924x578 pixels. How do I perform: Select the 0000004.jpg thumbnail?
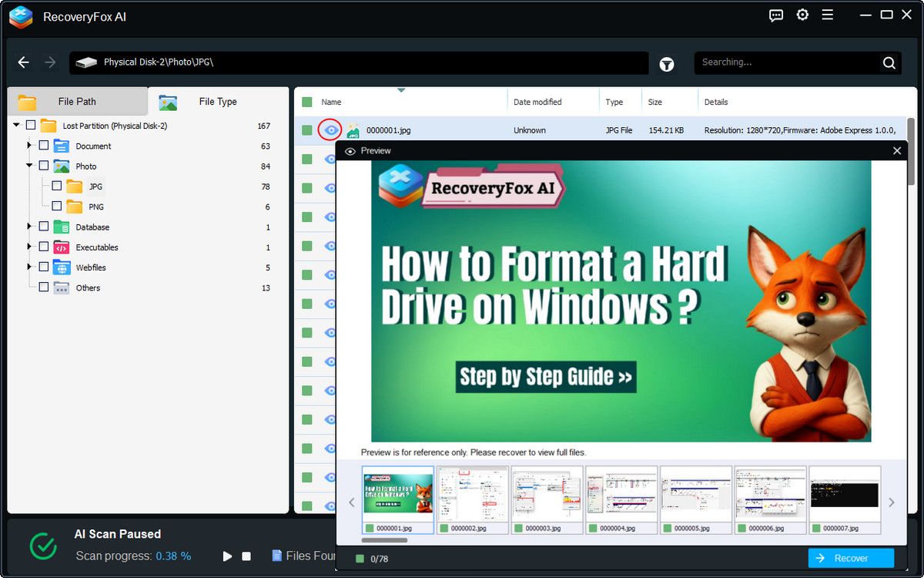tap(621, 499)
